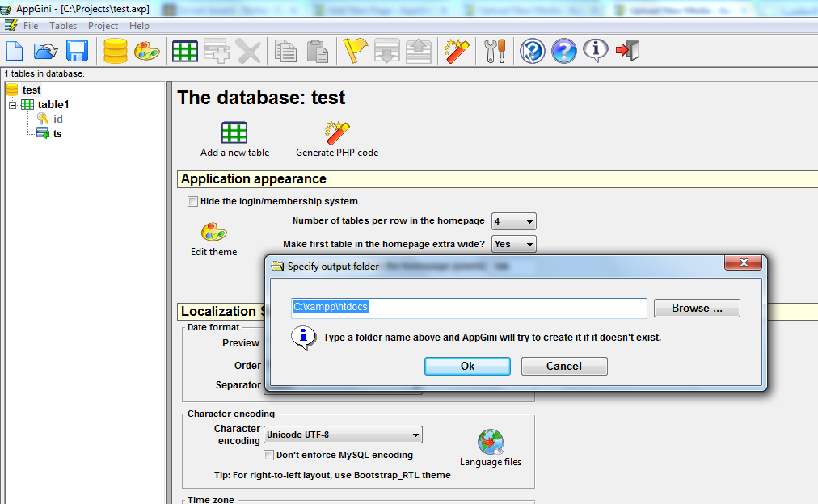Select table1 in the tree

point(53,105)
